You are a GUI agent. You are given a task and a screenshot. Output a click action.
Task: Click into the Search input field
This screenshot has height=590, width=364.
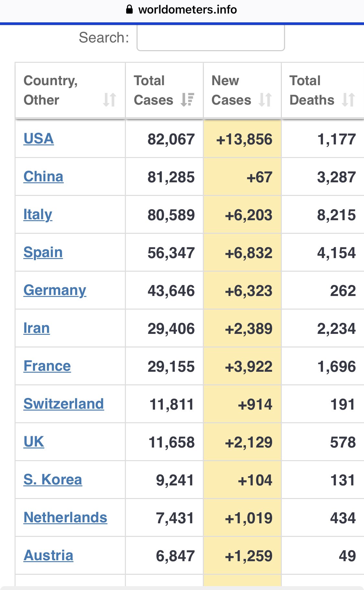pyautogui.click(x=211, y=38)
